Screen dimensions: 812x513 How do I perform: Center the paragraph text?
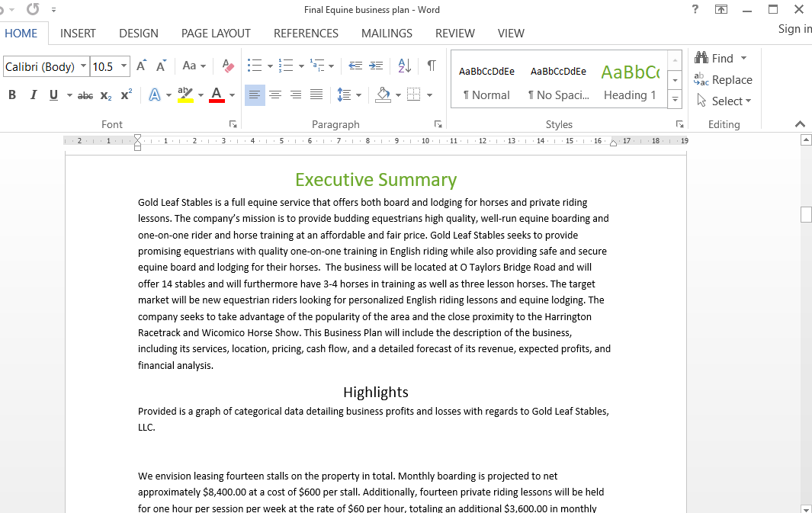[275, 95]
